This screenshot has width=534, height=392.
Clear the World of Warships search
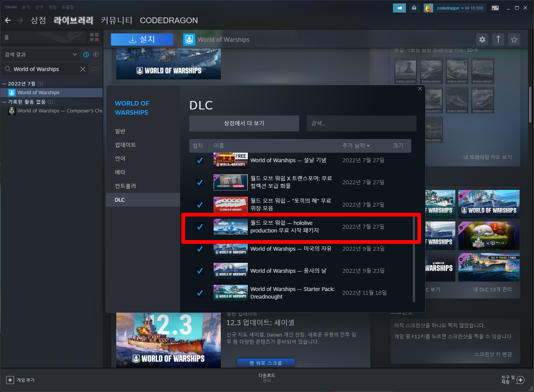click(x=83, y=69)
